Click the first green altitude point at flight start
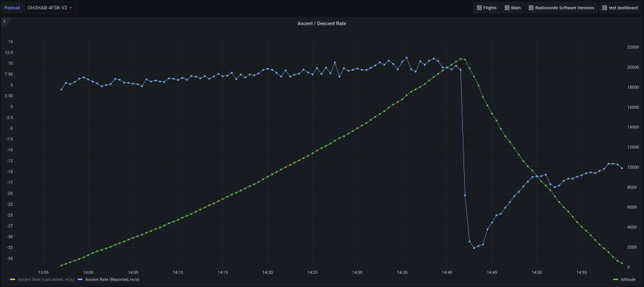 point(61,266)
